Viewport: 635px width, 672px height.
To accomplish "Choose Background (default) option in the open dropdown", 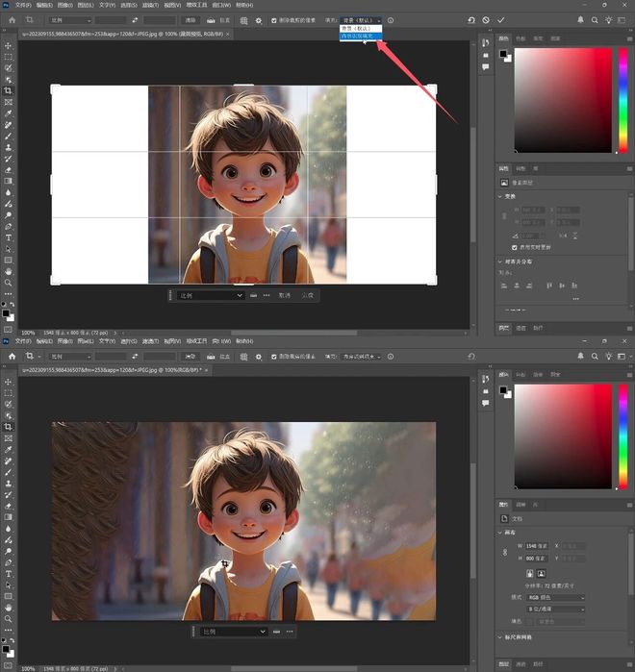I will pos(361,28).
